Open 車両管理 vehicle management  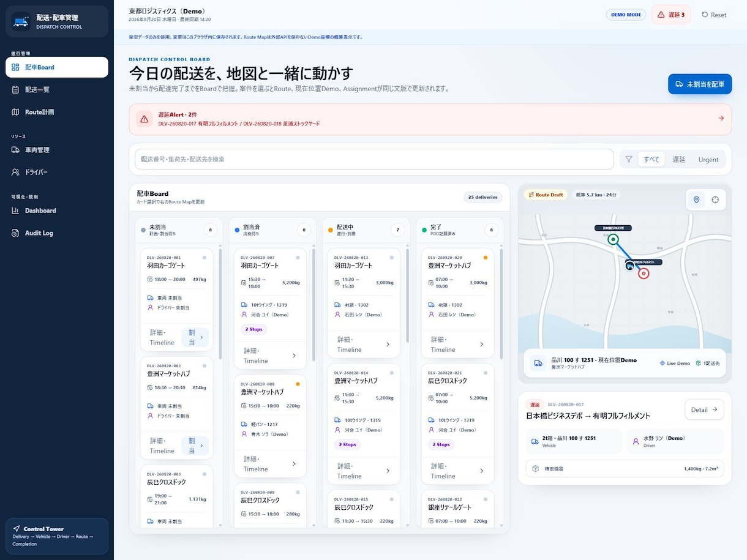(x=57, y=150)
